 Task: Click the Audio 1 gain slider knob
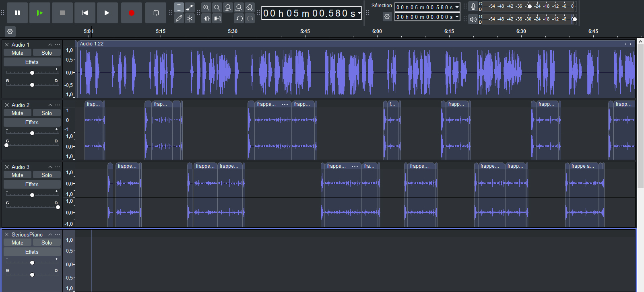32,73
